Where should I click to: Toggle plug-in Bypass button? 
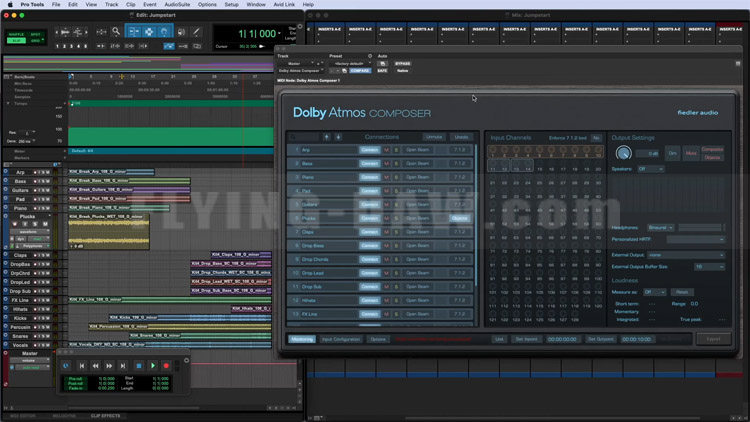click(x=402, y=64)
